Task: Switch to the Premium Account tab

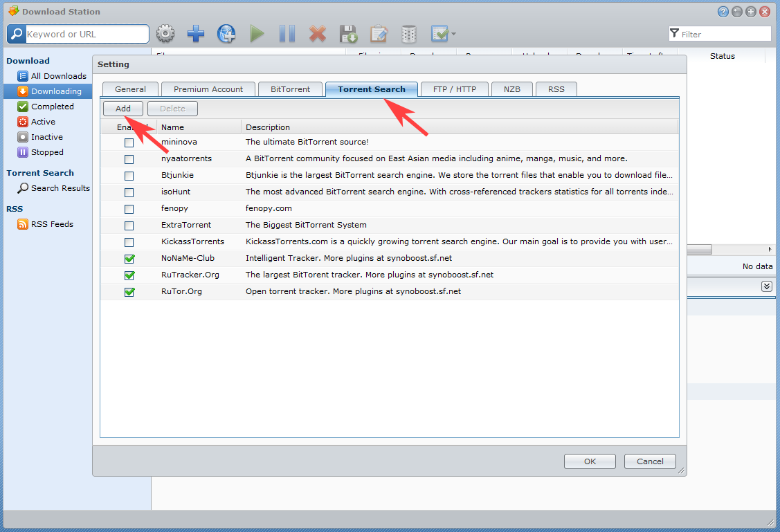Action: [208, 89]
